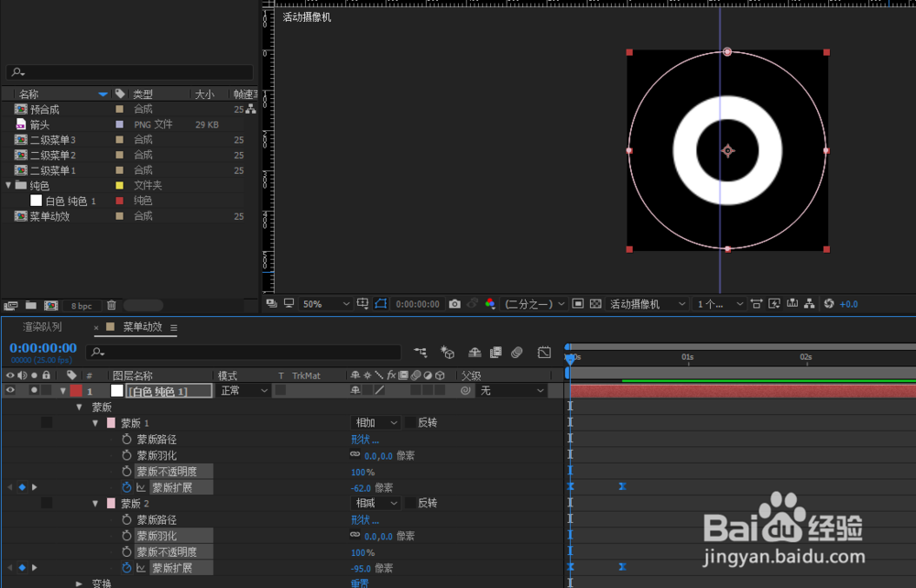Toggle the stopwatch for 蒙版 1 蒙版扩展
The height and width of the screenshot is (588, 916).
click(x=126, y=487)
